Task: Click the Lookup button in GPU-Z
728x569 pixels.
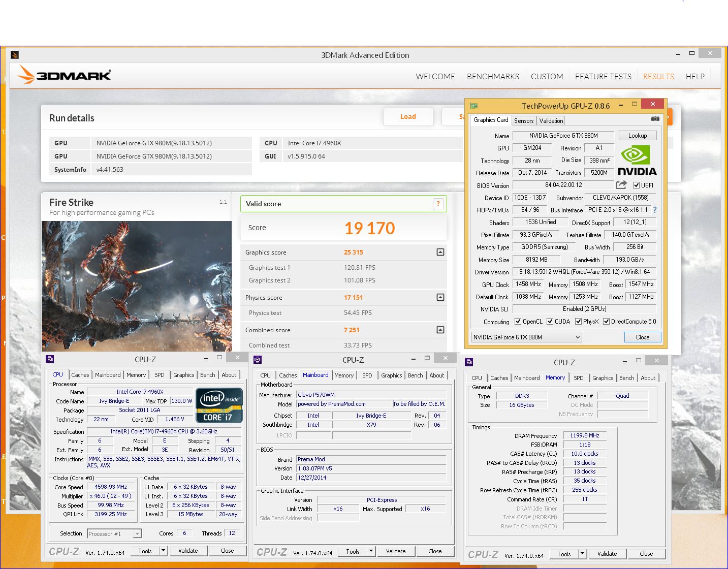Action: click(637, 136)
